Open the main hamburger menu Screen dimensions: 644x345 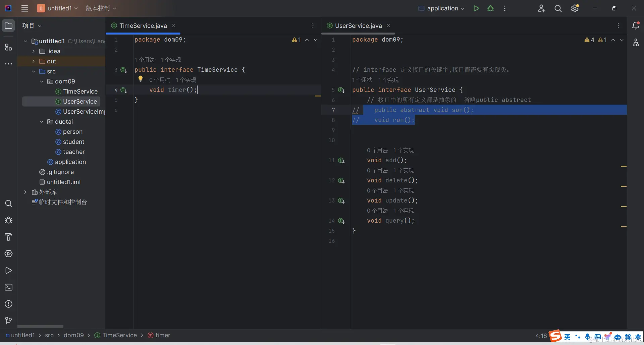click(25, 8)
